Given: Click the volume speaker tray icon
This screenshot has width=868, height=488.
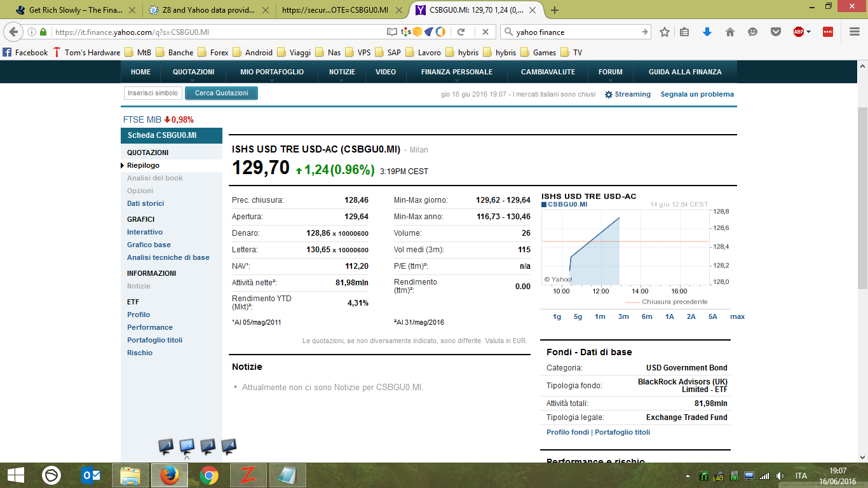Looking at the screenshot, I should (780, 476).
